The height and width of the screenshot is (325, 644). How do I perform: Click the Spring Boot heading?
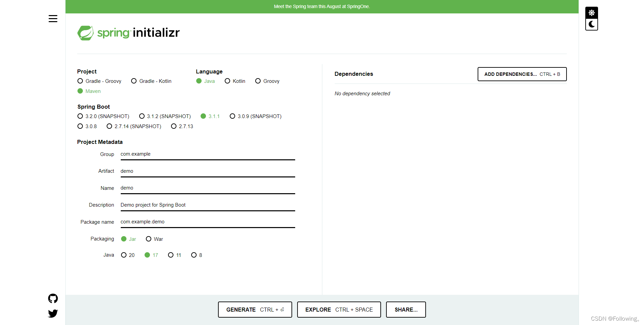(x=94, y=107)
